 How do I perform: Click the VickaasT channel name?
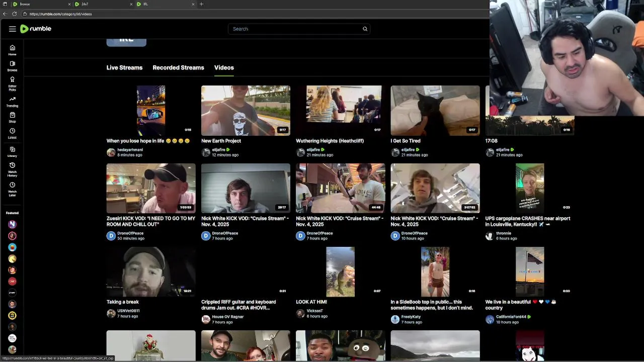pos(315,311)
